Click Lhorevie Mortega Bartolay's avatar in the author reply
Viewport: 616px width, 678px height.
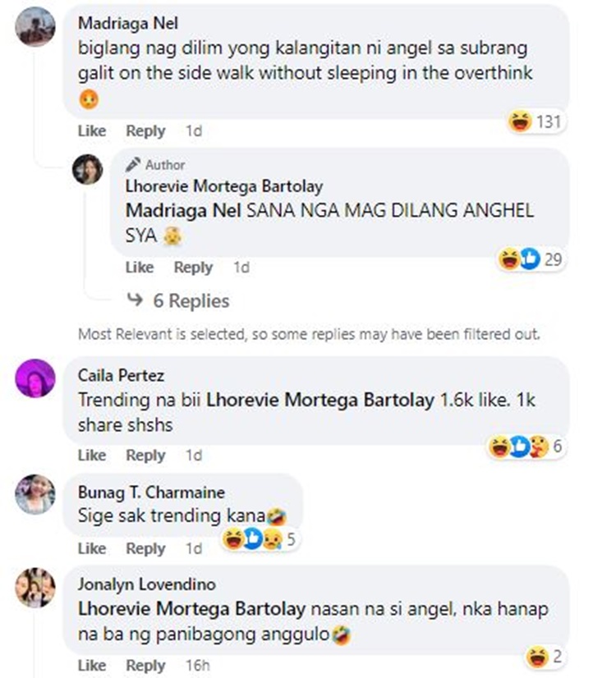point(87,169)
